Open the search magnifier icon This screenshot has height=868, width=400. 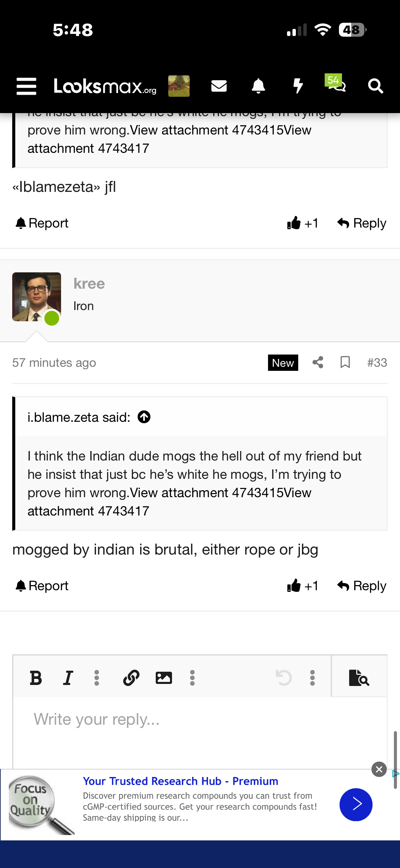click(x=375, y=86)
